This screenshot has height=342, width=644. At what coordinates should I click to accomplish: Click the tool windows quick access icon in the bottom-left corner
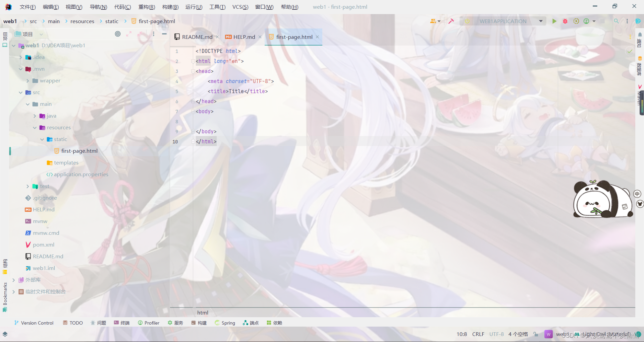coord(5,334)
